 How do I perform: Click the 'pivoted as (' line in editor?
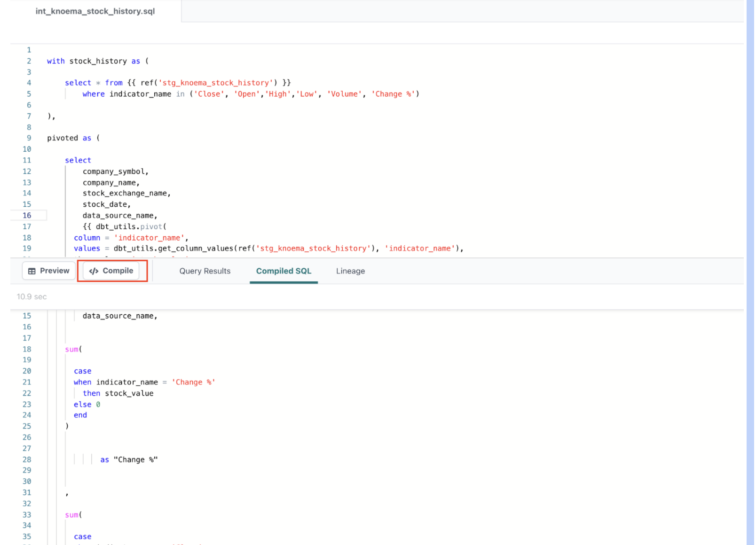pyautogui.click(x=73, y=138)
